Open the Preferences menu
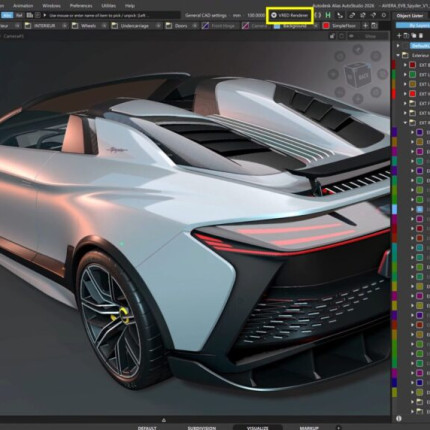The height and width of the screenshot is (430, 430). (x=81, y=6)
